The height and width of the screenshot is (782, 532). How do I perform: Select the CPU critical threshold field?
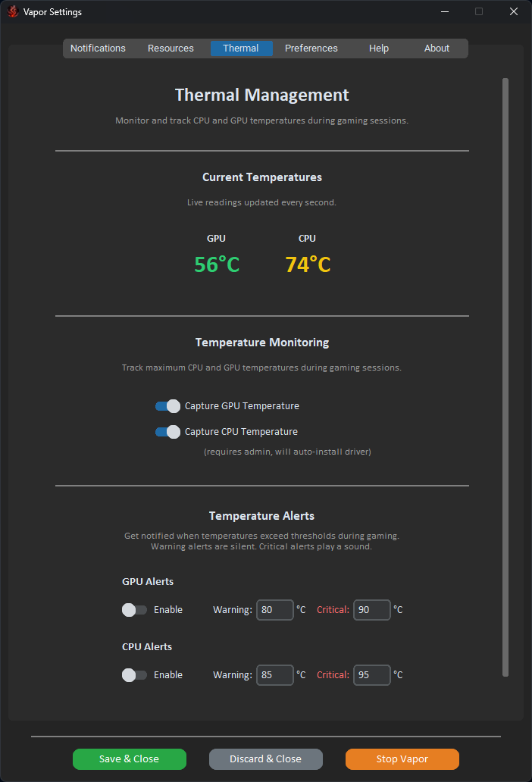point(371,675)
